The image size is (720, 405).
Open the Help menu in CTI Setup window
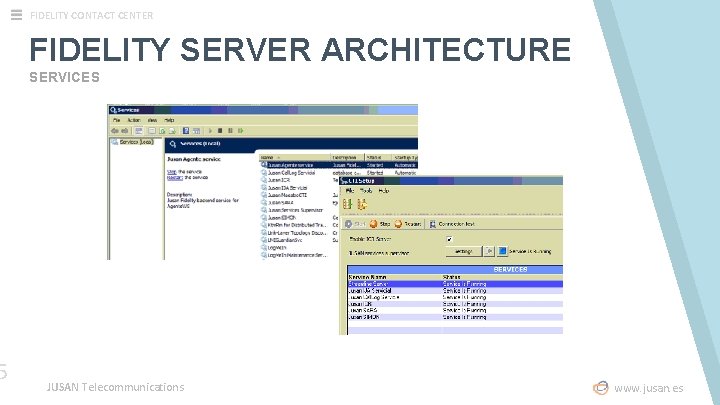[383, 191]
